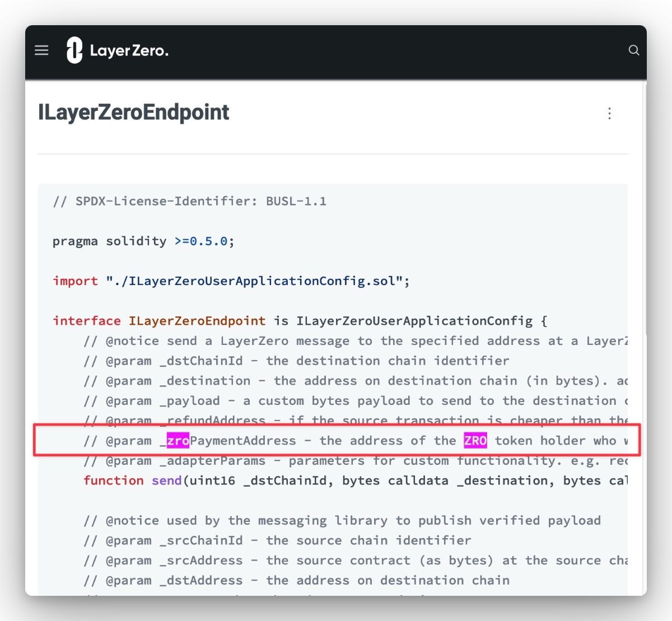Open the search magnifier icon
Viewport: 672px width, 621px height.
click(633, 50)
